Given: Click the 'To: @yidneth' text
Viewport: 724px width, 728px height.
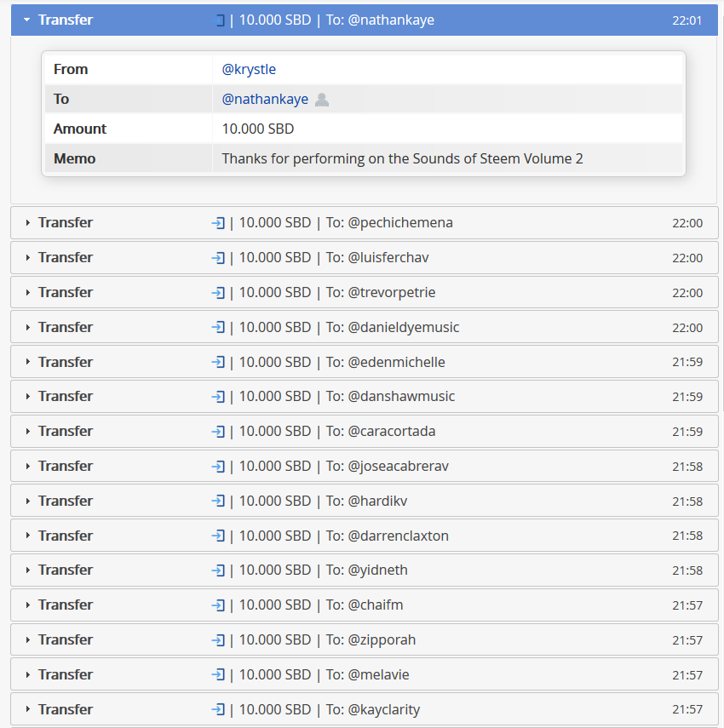Looking at the screenshot, I should click(366, 570).
